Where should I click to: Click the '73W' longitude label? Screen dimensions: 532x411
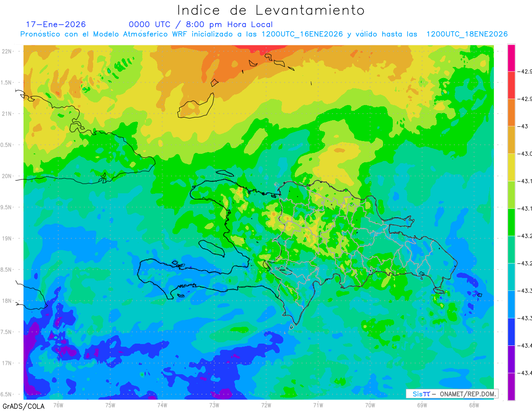(214, 405)
